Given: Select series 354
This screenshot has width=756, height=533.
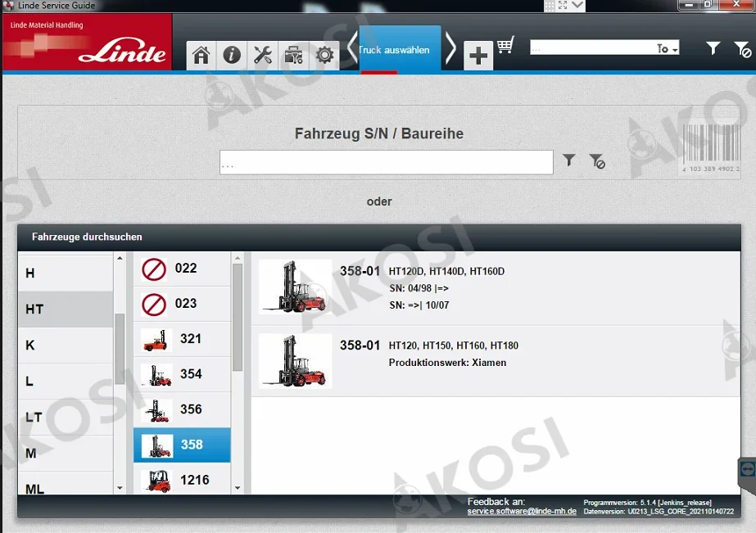Looking at the screenshot, I should [183, 374].
